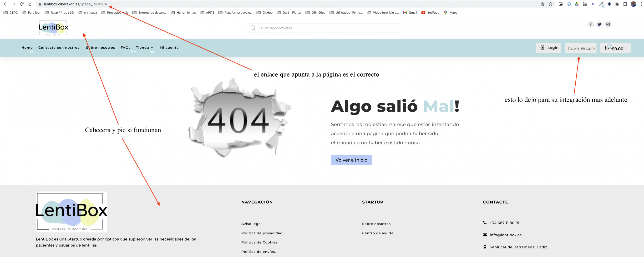Open the Herramientas bookmarks folder
Viewport: 644px width, 257px height.
[x=183, y=12]
